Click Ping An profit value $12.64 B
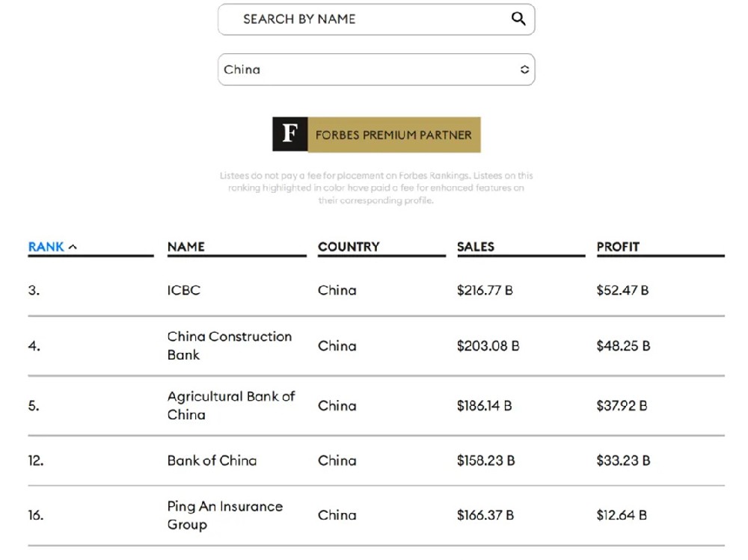 coord(622,515)
